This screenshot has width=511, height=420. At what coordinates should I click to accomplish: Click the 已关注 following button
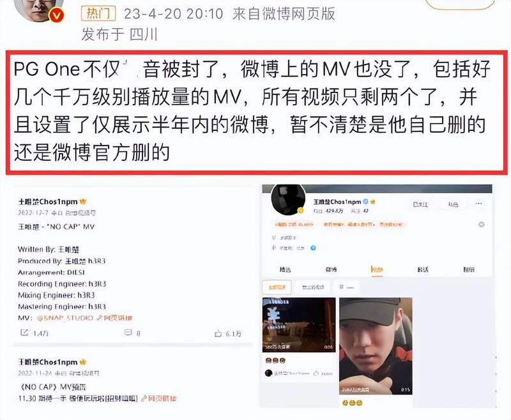coord(420,204)
